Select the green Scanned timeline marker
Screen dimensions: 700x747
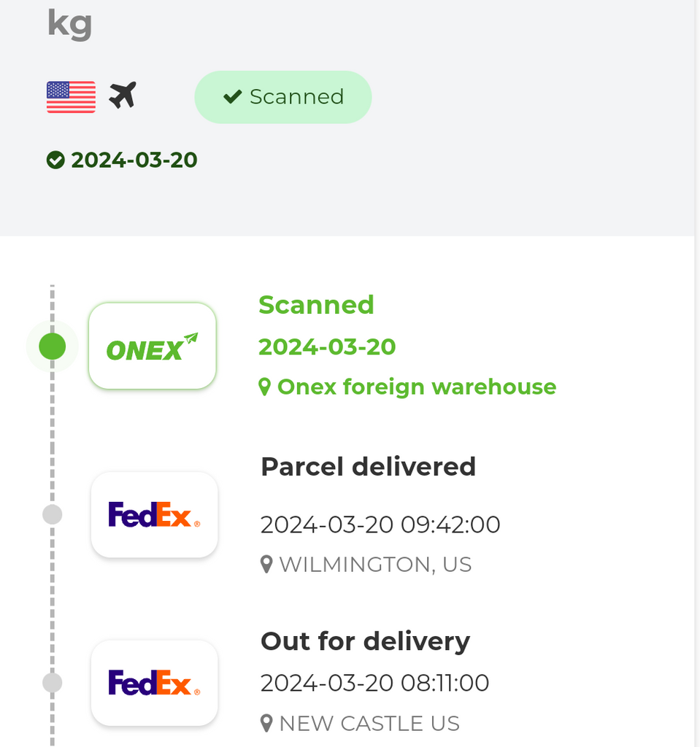pyautogui.click(x=53, y=347)
